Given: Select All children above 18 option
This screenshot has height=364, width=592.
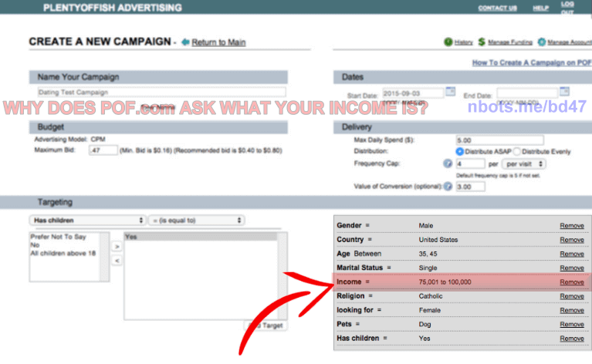Looking at the screenshot, I should tap(63, 254).
